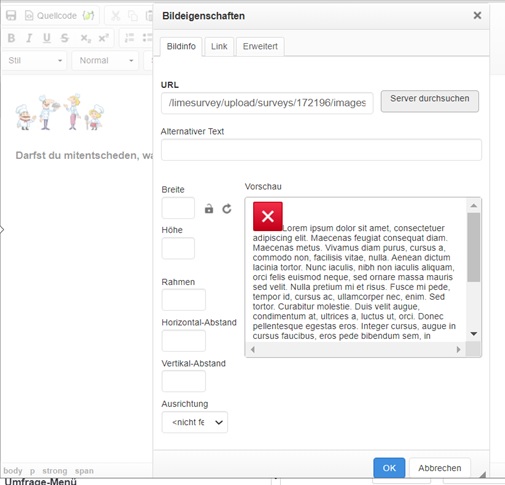This screenshot has height=485, width=505.
Task: Open the Normal paragraph format dropdown
Action: point(105,60)
